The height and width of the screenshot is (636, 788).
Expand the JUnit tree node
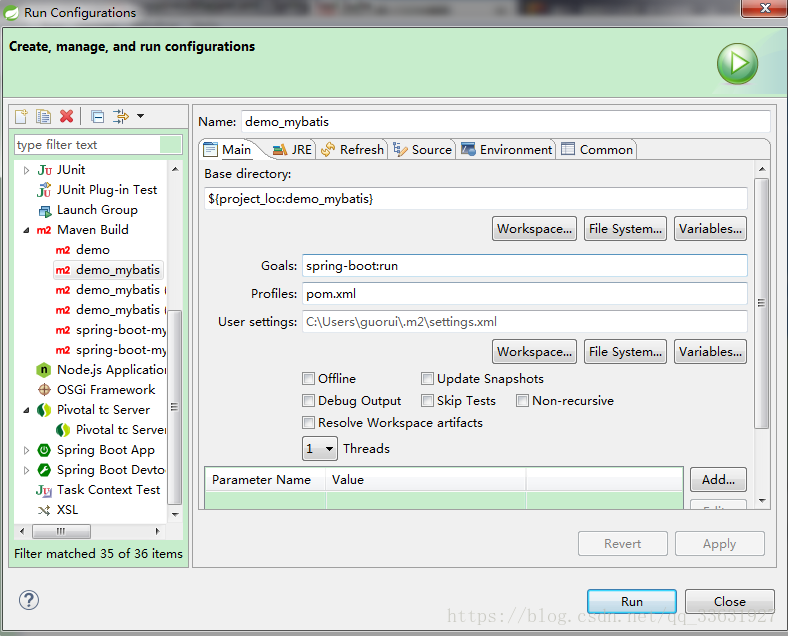[26, 170]
